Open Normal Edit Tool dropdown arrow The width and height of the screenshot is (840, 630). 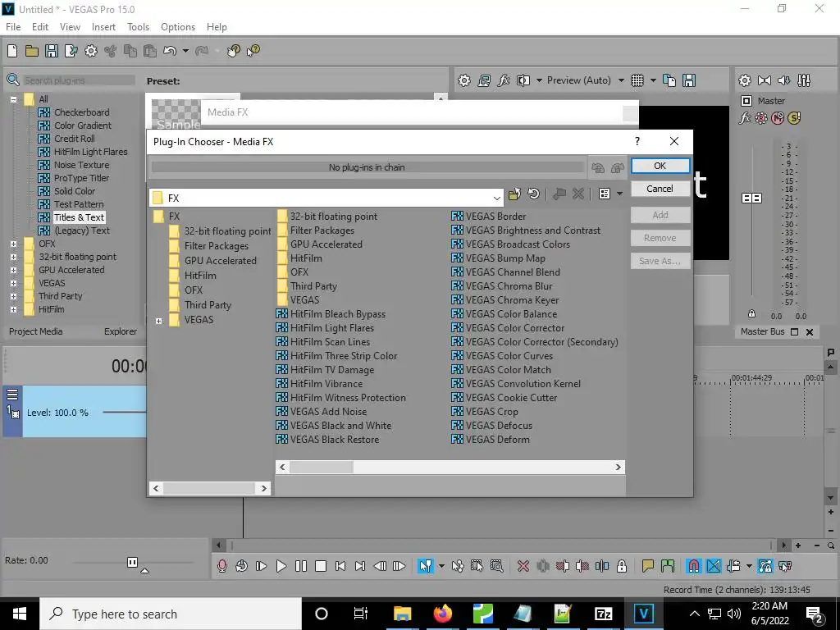pos(441,566)
